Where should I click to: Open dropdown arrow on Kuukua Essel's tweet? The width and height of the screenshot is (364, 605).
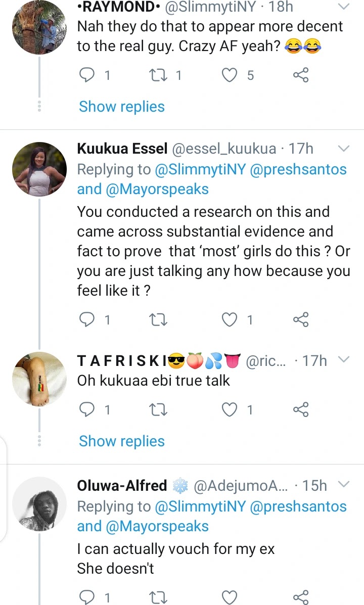click(x=343, y=149)
